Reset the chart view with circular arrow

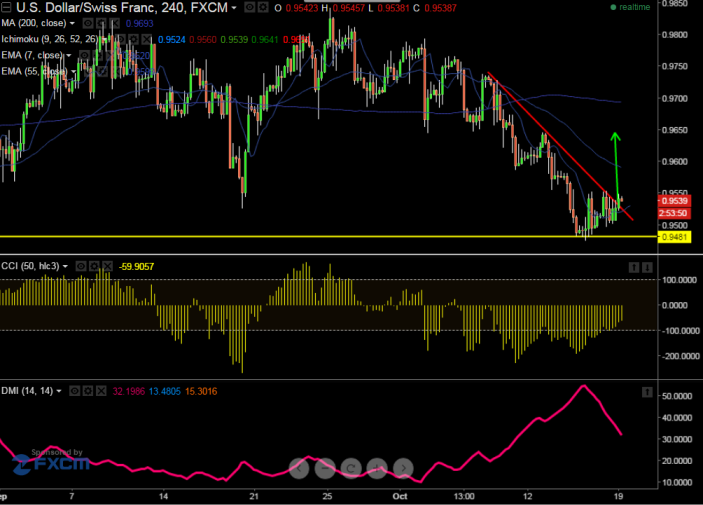click(351, 468)
